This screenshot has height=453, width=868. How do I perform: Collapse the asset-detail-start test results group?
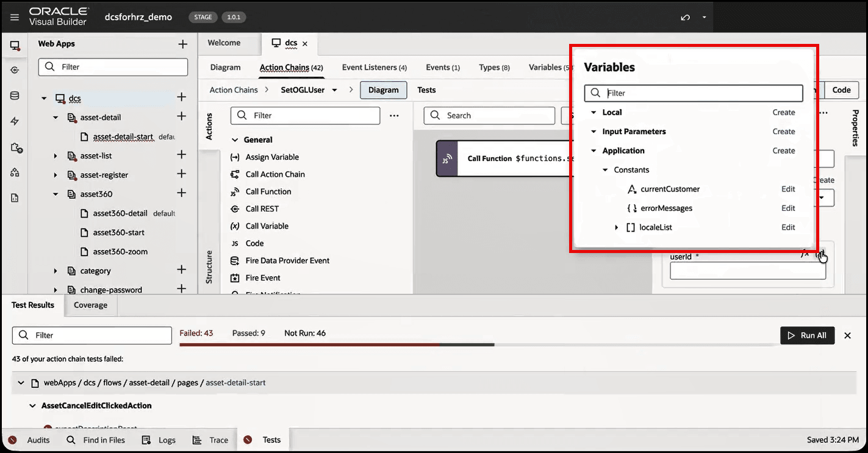click(x=21, y=383)
